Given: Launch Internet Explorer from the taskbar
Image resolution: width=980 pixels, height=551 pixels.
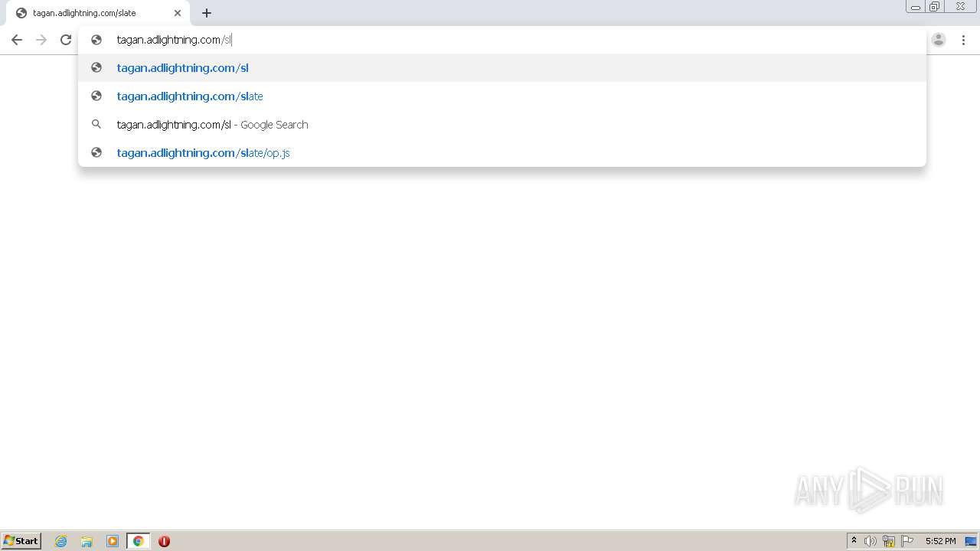Looking at the screenshot, I should [x=61, y=541].
